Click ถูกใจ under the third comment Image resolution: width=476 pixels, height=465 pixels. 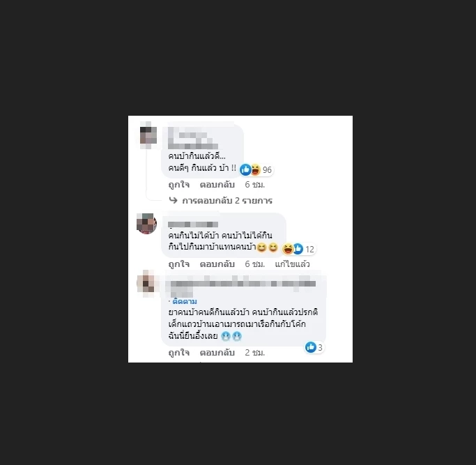(179, 353)
